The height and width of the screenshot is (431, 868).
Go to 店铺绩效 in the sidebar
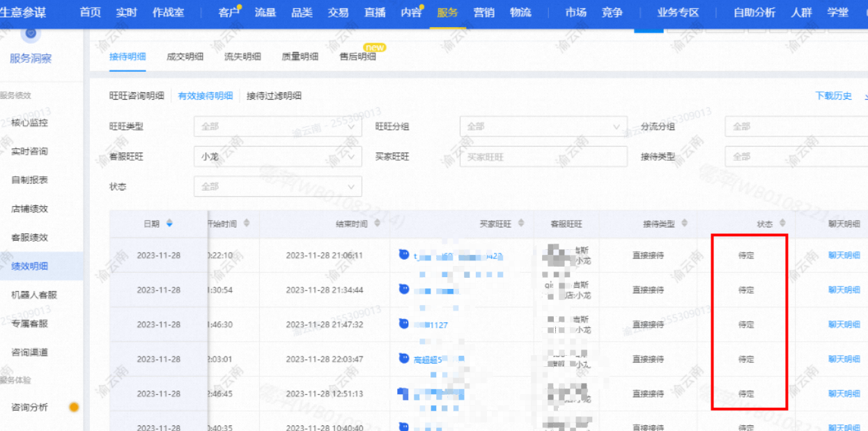click(x=30, y=209)
